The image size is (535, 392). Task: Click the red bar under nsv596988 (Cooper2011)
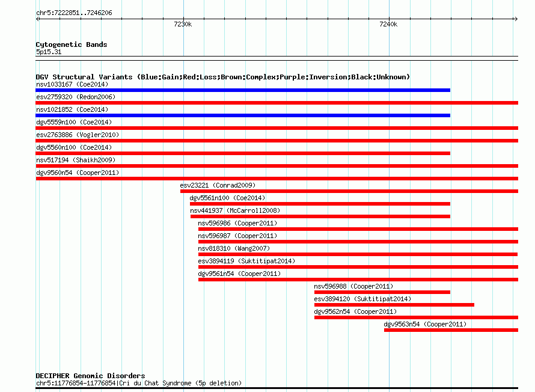point(382,292)
